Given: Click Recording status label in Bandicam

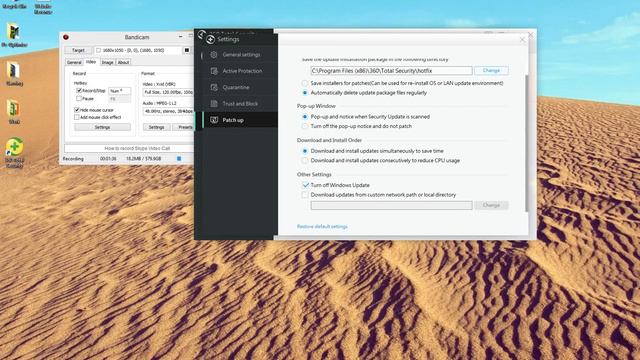Looking at the screenshot, I should coord(73,159).
